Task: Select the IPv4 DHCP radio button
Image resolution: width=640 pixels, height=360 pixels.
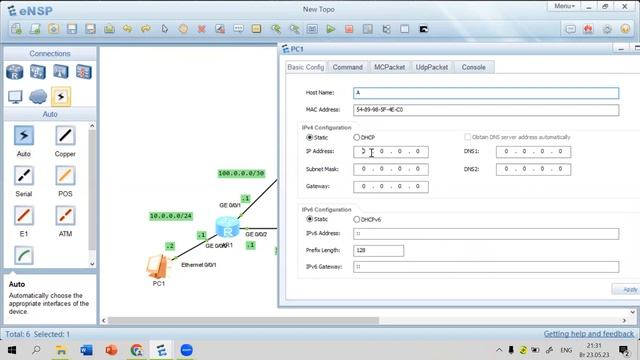Action: point(356,138)
